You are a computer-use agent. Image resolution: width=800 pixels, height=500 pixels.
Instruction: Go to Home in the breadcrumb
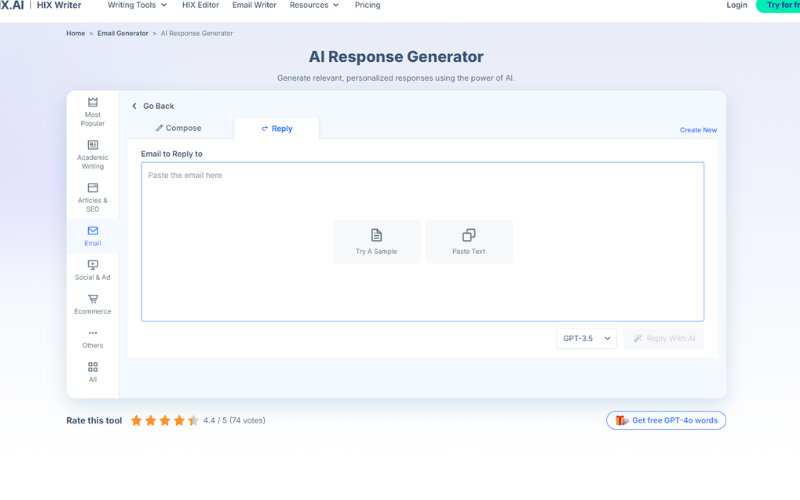76,33
